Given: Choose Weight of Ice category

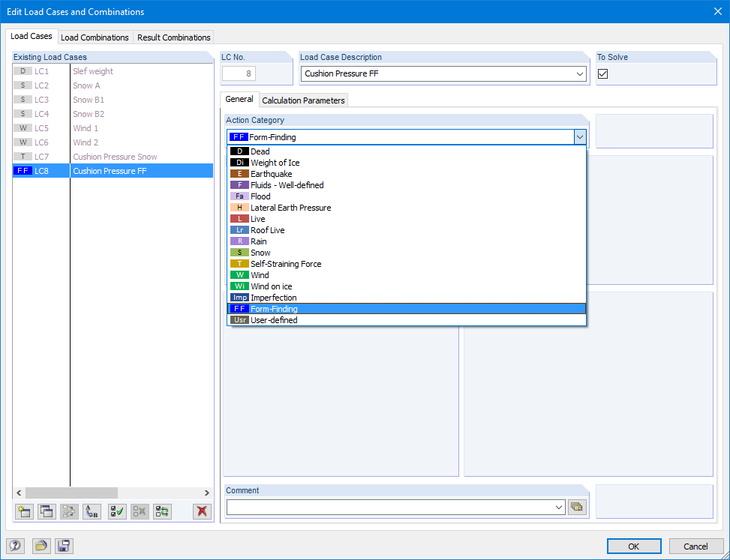Looking at the screenshot, I should [407, 163].
